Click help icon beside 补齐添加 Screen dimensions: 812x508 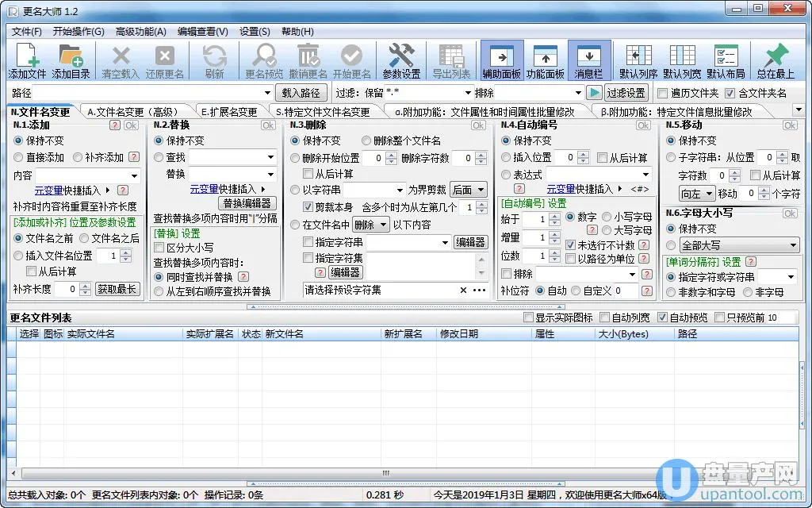[133, 157]
